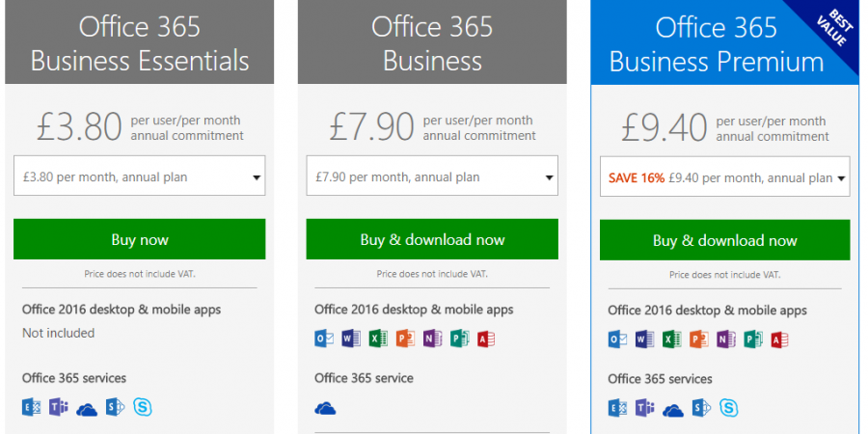Click the Skype icon in Business Essentials
This screenshot has width=868, height=434.
pyautogui.click(x=143, y=408)
